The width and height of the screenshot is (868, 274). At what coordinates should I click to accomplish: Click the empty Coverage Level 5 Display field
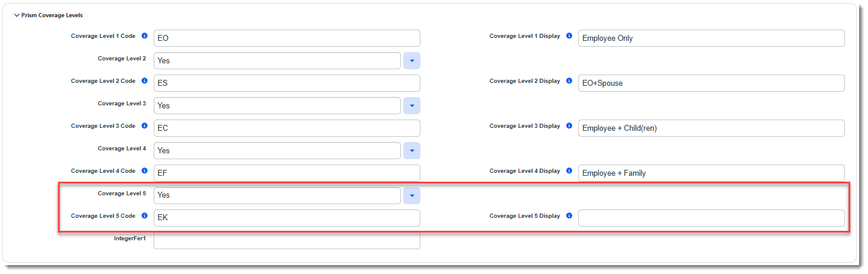tap(711, 218)
